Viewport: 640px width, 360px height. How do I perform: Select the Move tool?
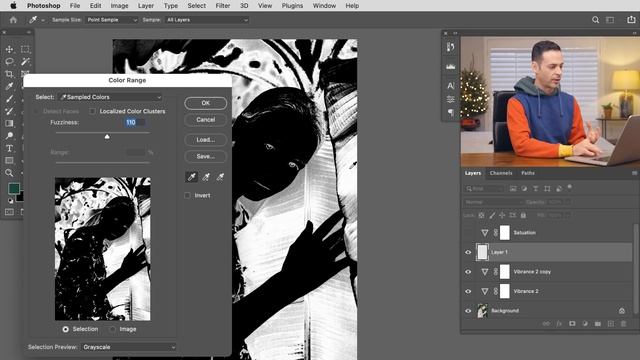[x=9, y=49]
